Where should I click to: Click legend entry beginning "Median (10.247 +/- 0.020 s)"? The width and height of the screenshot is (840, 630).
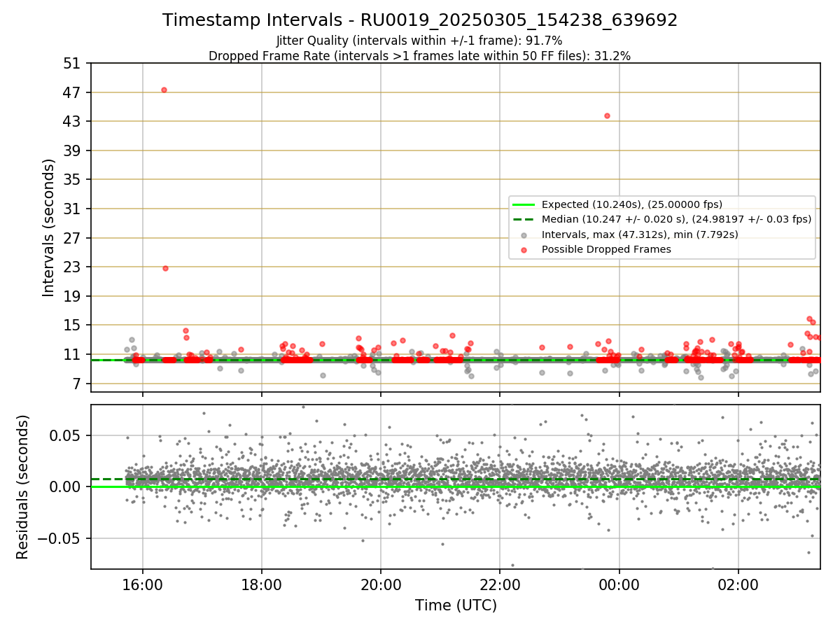pos(676,219)
